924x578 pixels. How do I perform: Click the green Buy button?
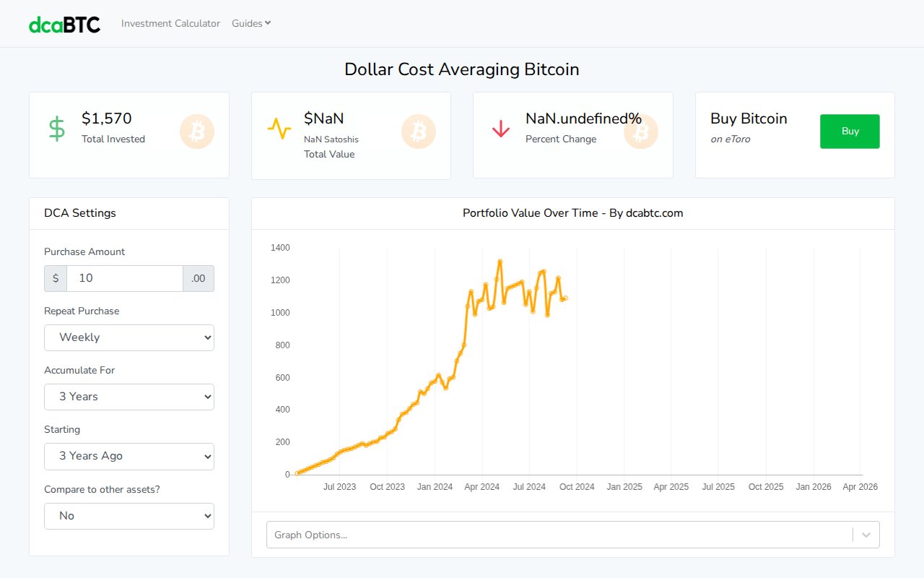(850, 131)
